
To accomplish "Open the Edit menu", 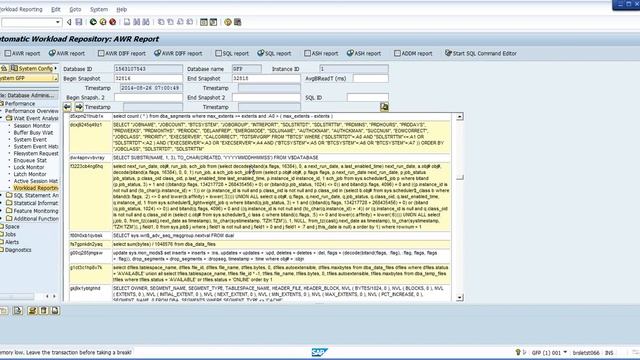I will 56,9.
